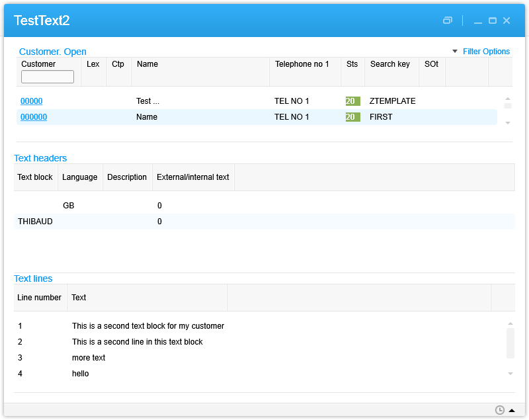The width and height of the screenshot is (529, 420).
Task: Sort by Search key column header
Action: (x=389, y=64)
